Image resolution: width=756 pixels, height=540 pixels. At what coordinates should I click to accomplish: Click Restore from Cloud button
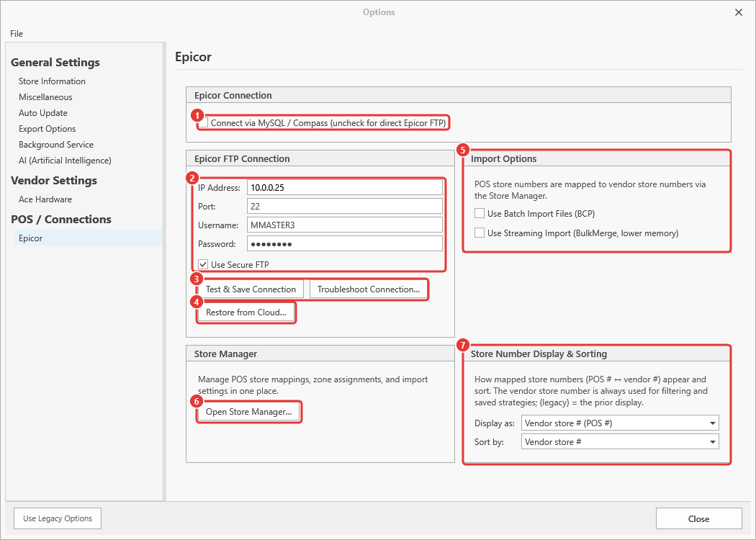pyautogui.click(x=246, y=312)
